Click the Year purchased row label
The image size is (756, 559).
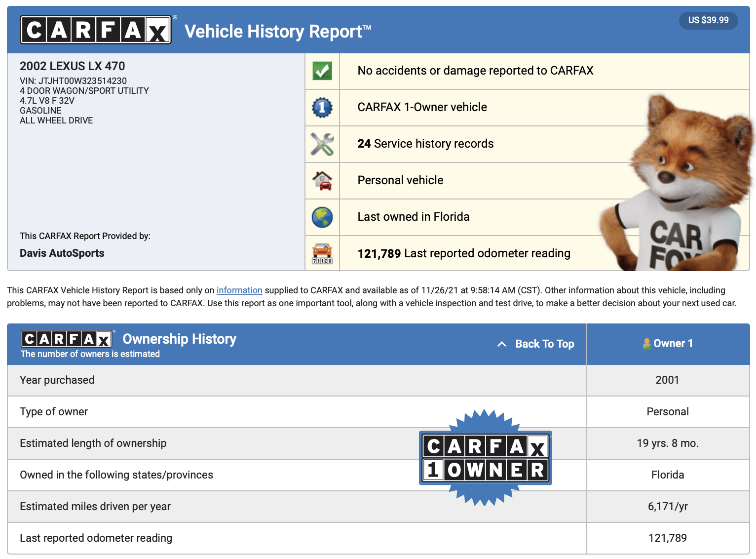(57, 380)
